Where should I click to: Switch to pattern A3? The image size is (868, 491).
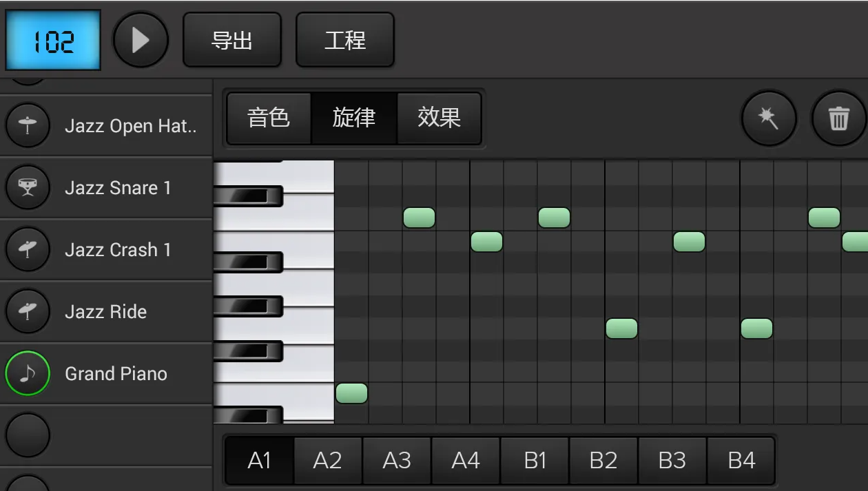(397, 460)
